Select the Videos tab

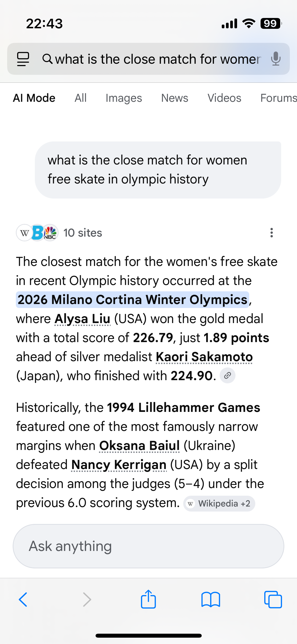tap(224, 98)
